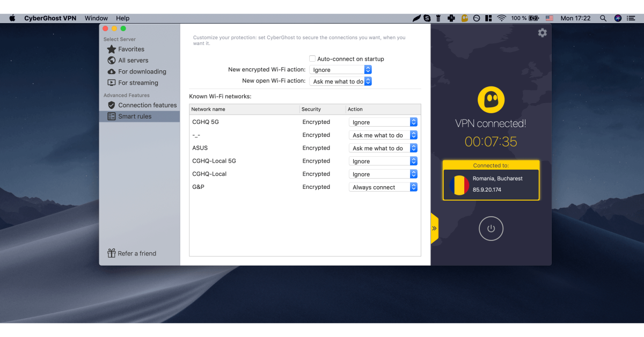Click the Wi-Fi icon in menu bar
This screenshot has width=644, height=337.
click(x=502, y=18)
